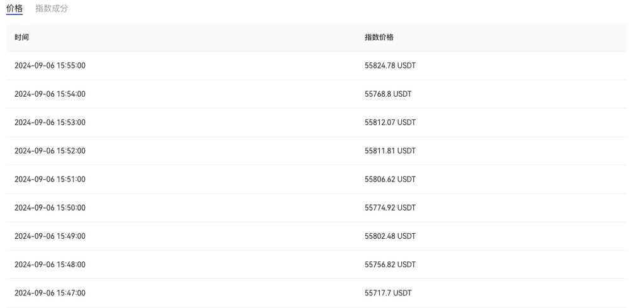Select the 15:55:00 timestamp row

click(50, 65)
